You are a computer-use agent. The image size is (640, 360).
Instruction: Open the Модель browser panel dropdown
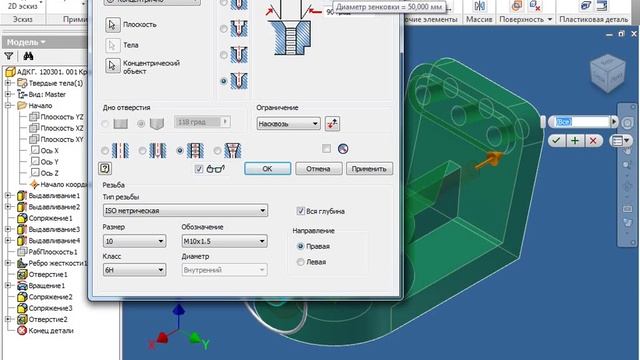26,42
